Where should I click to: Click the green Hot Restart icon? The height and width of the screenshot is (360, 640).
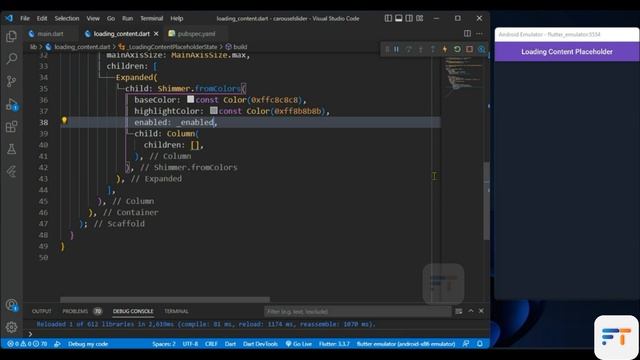(457, 49)
